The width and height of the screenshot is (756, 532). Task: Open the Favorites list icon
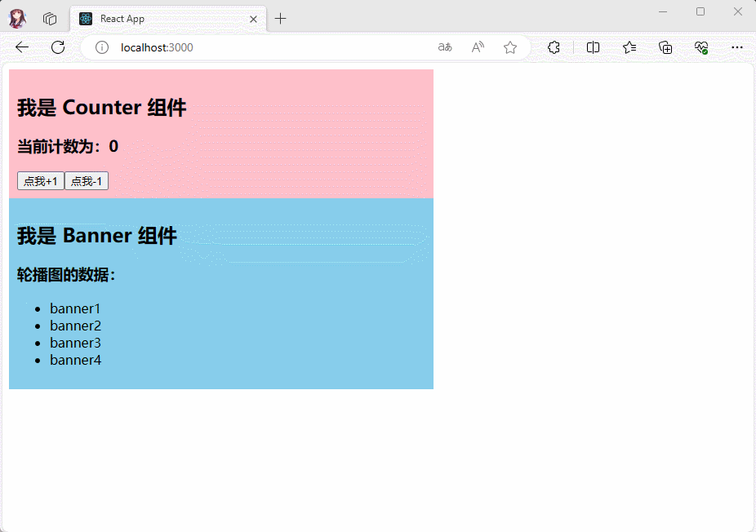pos(629,47)
